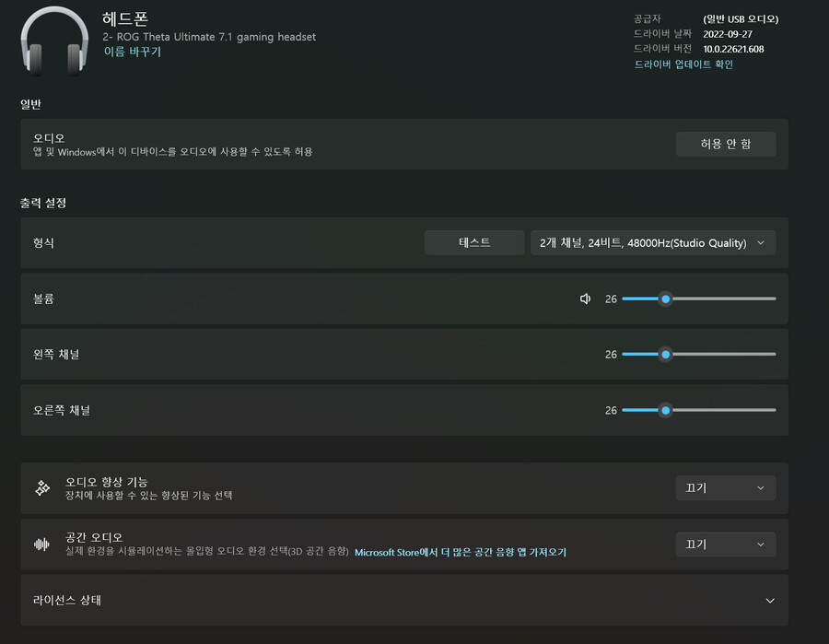Expand the 라이선스 상태 section

click(404, 600)
